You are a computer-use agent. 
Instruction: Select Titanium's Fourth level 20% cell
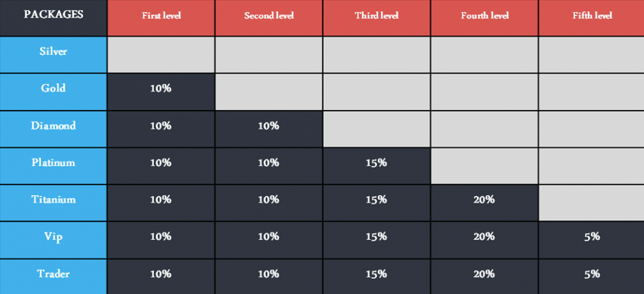484,203
